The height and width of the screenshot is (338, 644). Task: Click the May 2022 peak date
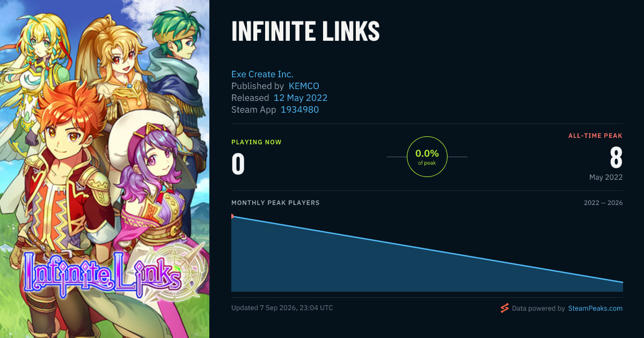[x=606, y=177]
